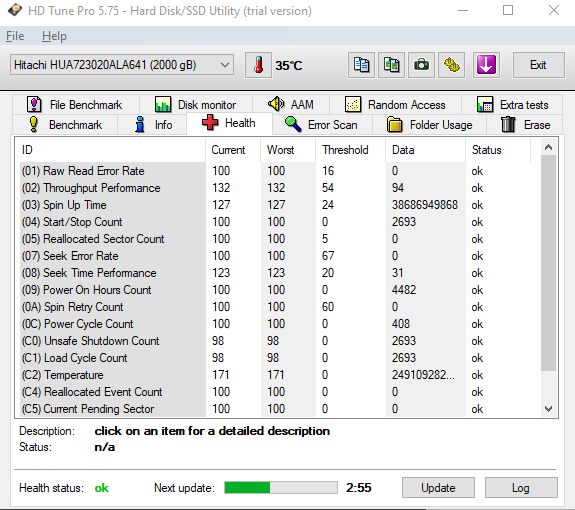Screen dimensions: 575x510
Task: Click the Next update progress bar
Action: pos(281,488)
